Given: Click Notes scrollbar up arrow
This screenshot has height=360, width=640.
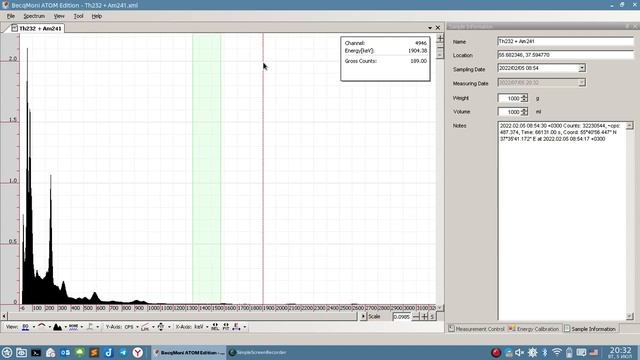Looking at the screenshot, I should click(x=629, y=125).
